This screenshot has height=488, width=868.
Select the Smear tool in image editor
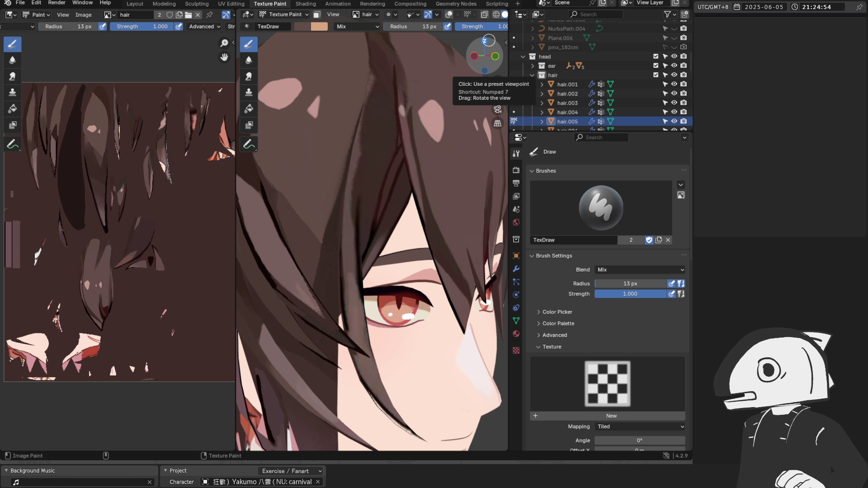click(x=12, y=76)
